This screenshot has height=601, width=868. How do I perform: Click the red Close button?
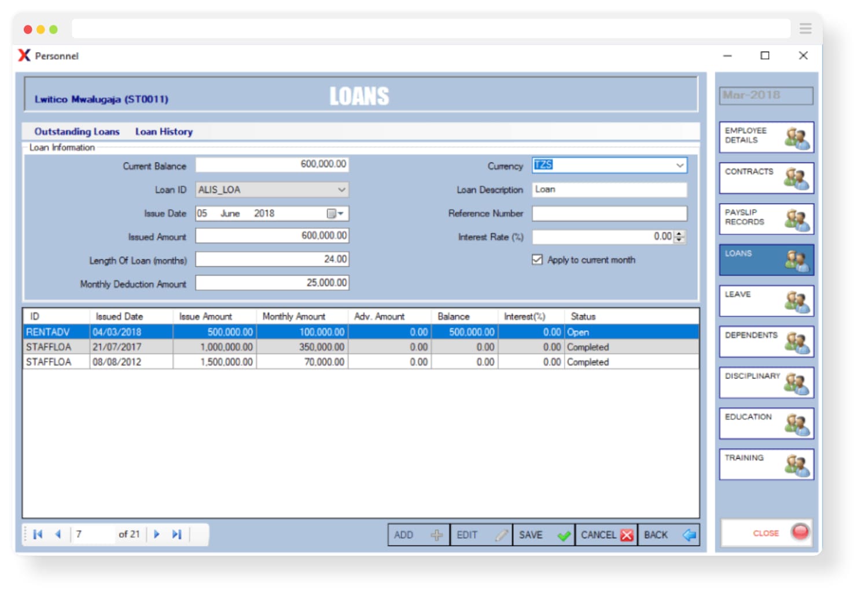point(767,533)
